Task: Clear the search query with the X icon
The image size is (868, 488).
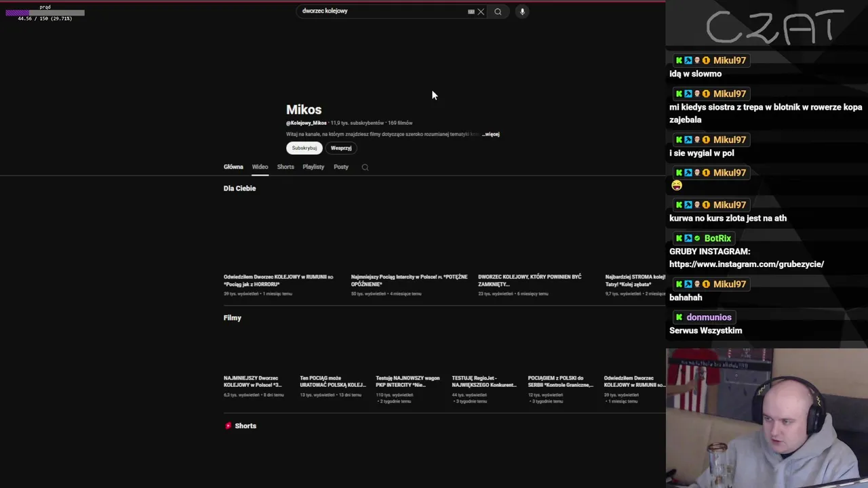Action: point(481,12)
